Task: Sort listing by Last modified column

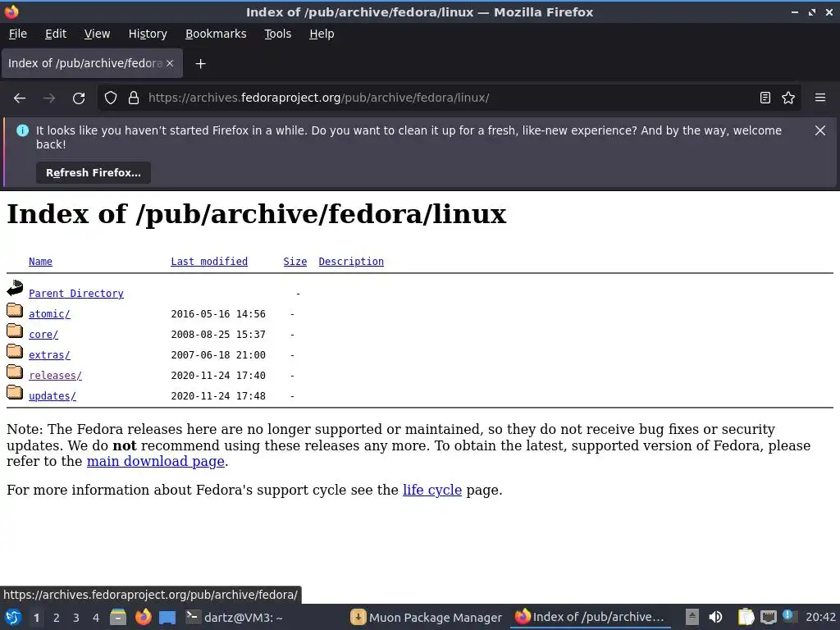Action: point(209,262)
